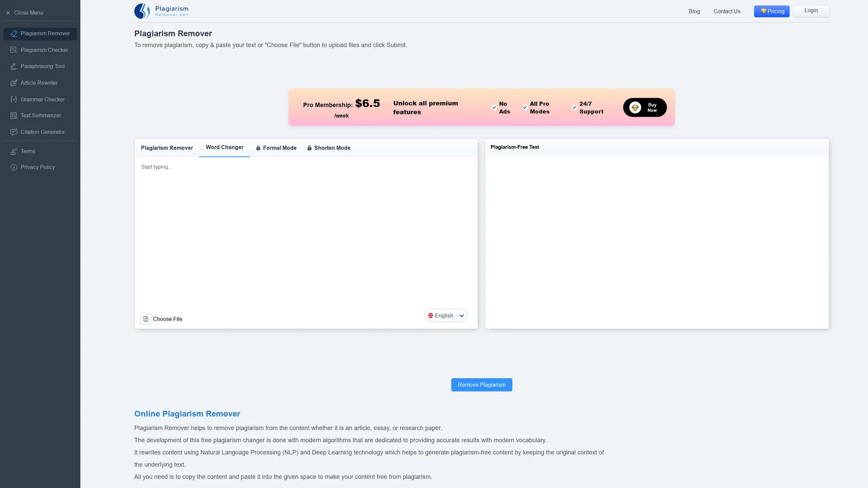Screen dimensions: 868x488
Task: Click the Login button
Action: coord(811,11)
